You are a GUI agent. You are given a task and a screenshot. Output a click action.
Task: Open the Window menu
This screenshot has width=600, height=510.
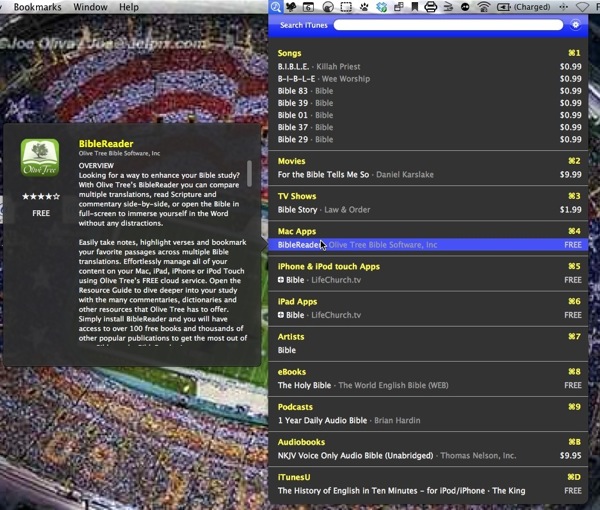(x=90, y=7)
